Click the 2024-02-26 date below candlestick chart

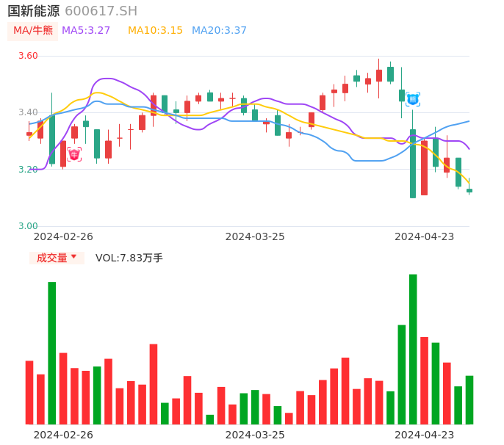(x=63, y=236)
